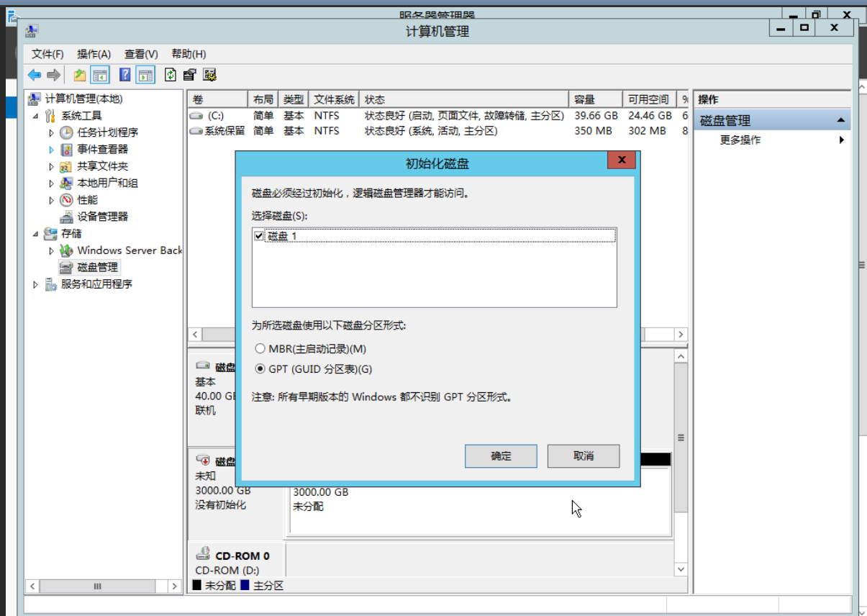Click the 事件查看器 tree icon
The image size is (867, 616).
tap(66, 150)
